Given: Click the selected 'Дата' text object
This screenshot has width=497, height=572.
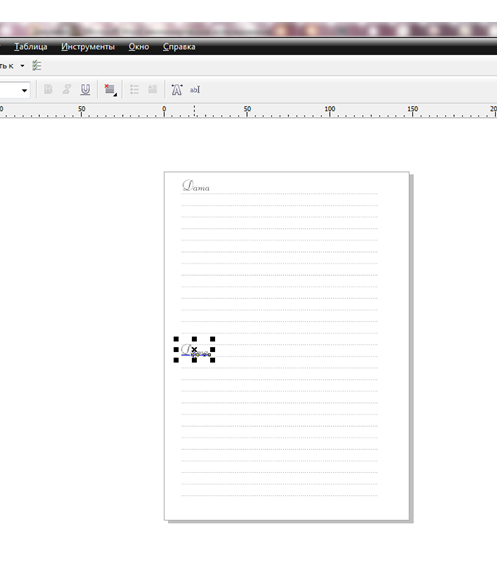Looking at the screenshot, I should (196, 350).
